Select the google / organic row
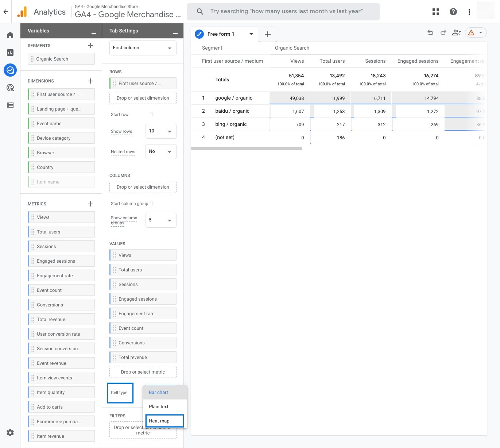Viewport: 500px width, 448px height. (x=339, y=98)
